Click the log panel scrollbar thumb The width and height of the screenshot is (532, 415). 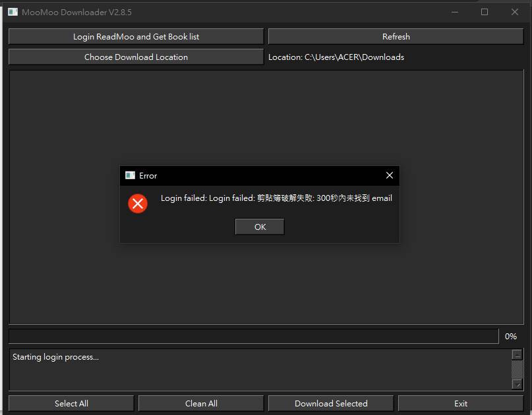pos(517,370)
